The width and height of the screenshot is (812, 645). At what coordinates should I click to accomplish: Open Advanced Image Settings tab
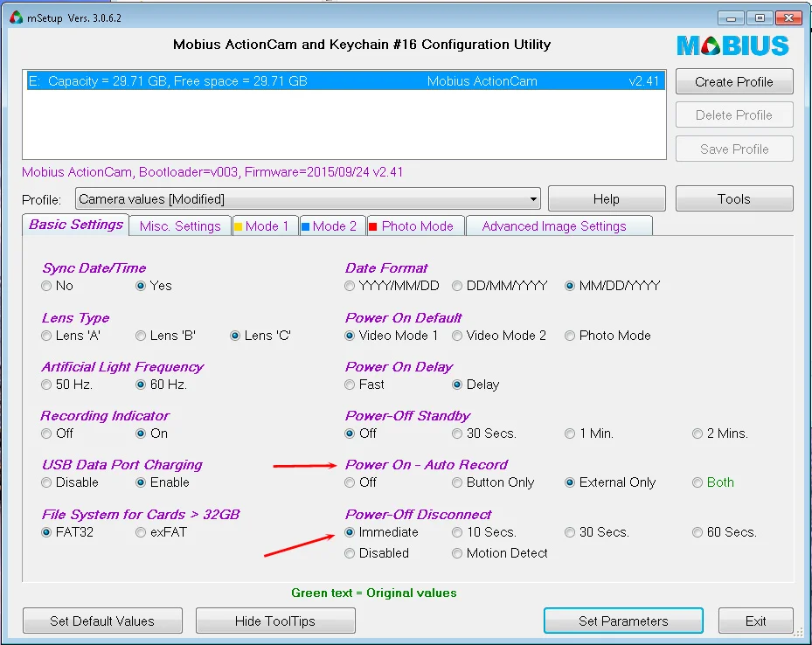[559, 226]
